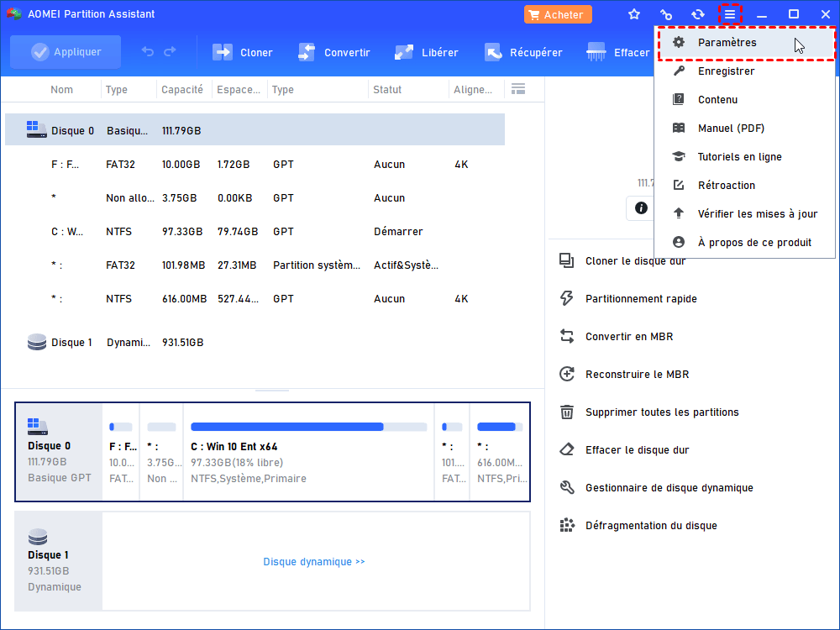Select the Non alloué 3.75GB row
Image resolution: width=840 pixels, height=630 pixels.
pos(255,198)
